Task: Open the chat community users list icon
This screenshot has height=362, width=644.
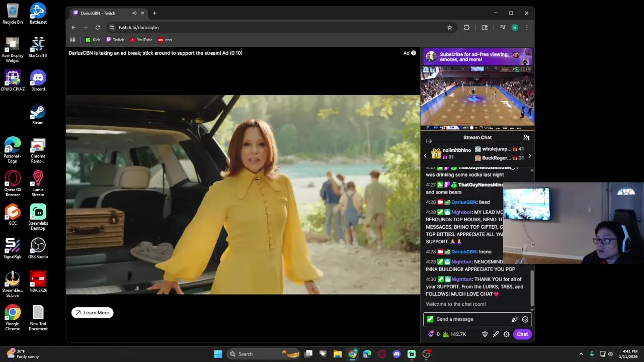Action: coord(526,138)
